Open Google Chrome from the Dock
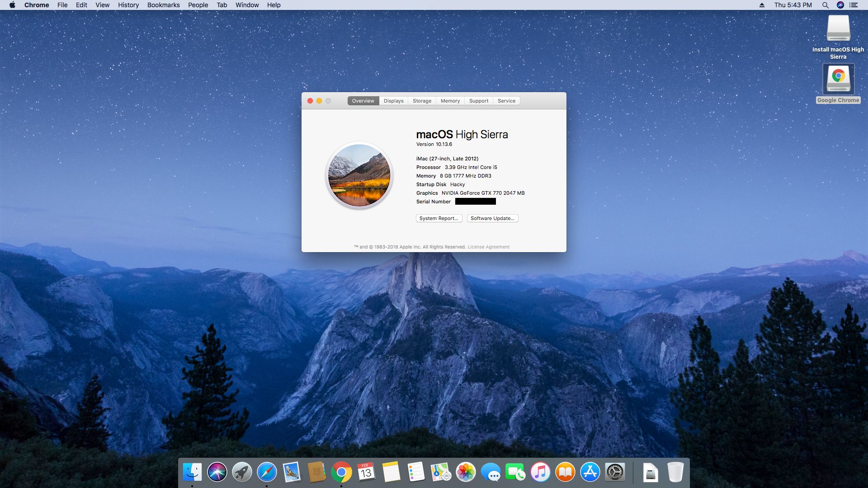This screenshot has height=488, width=868. 342,472
